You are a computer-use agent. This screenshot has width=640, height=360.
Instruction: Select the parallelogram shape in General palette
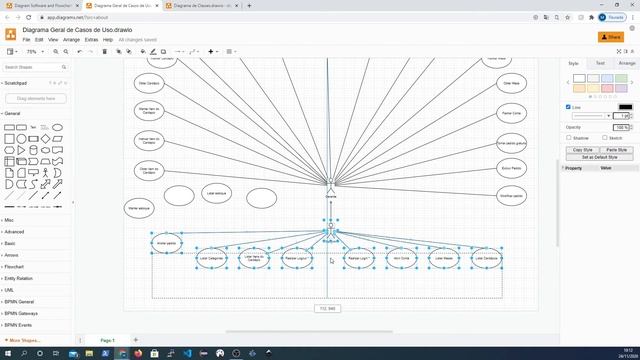pos(58,139)
